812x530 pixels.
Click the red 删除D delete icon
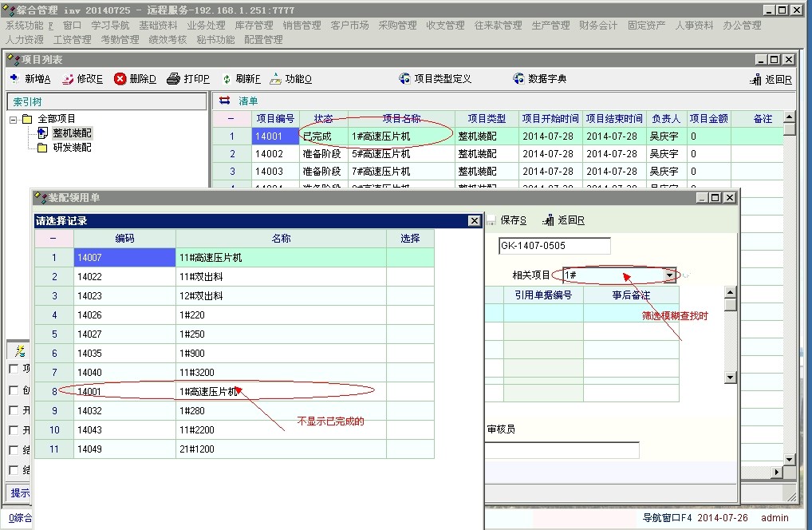(120, 79)
